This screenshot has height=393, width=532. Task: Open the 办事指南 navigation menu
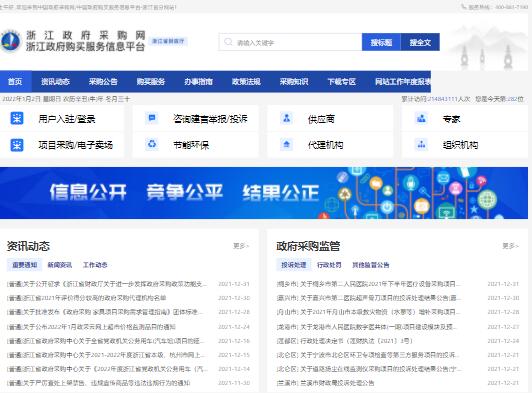point(198,81)
